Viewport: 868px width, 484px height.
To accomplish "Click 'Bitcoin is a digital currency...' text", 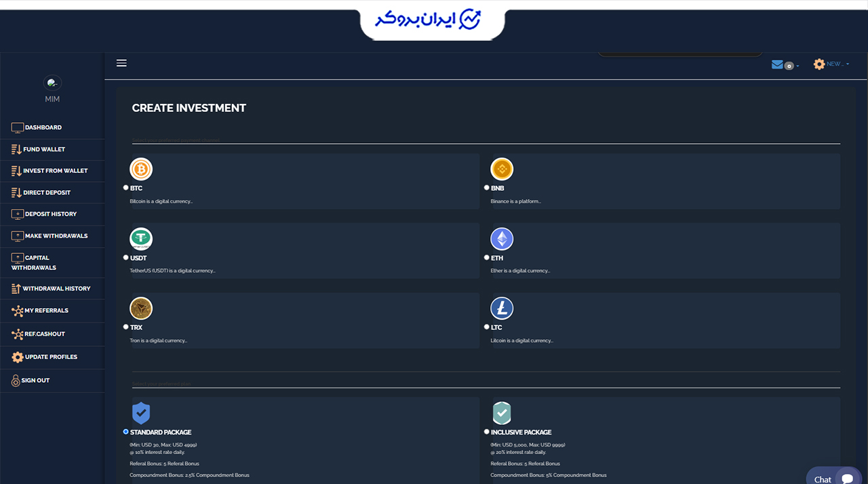I will pos(161,202).
